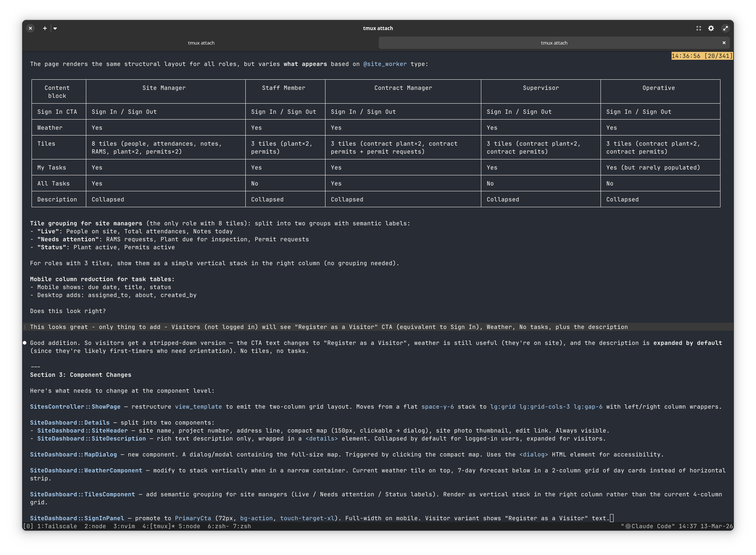756x555 pixels.
Task: Jump to tmux window 5:node
Action: click(x=189, y=526)
